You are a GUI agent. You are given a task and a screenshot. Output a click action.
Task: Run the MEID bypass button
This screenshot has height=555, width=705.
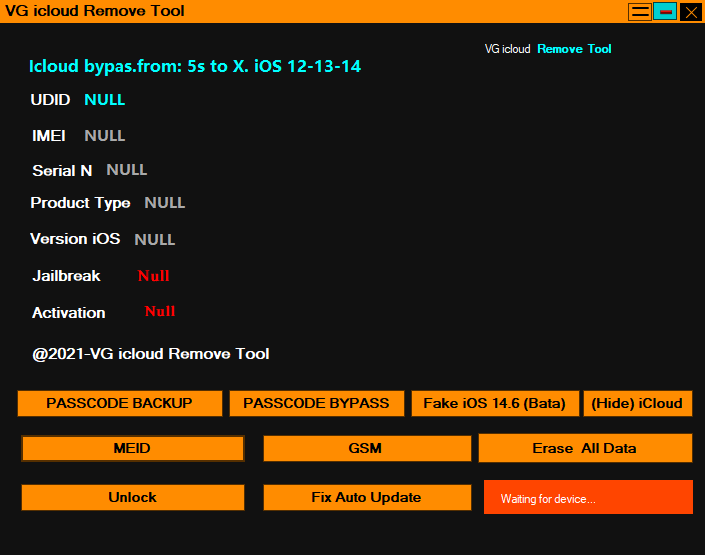[133, 448]
